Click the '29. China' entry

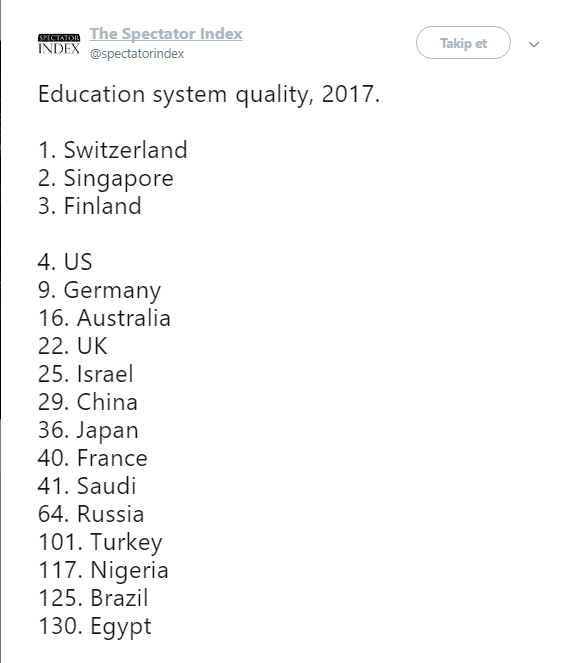(x=88, y=402)
